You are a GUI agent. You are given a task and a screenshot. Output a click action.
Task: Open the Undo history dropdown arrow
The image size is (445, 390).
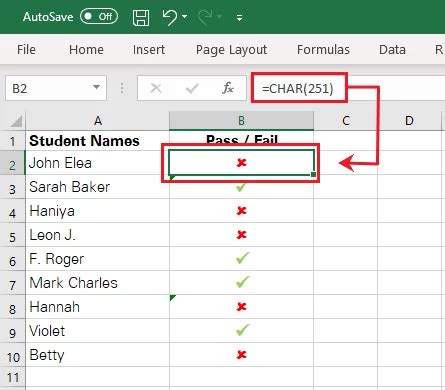click(x=185, y=16)
